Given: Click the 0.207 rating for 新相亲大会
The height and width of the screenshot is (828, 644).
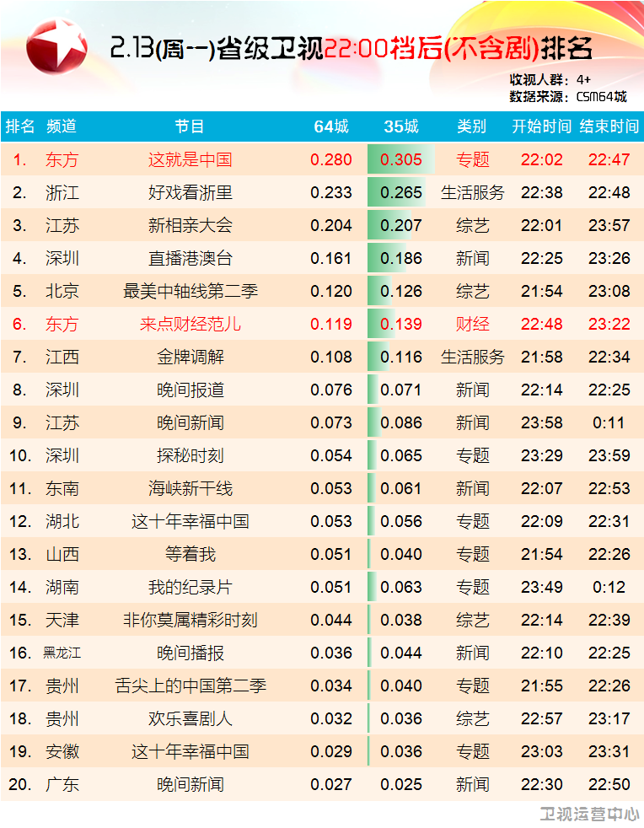Looking at the screenshot, I should click(401, 225).
